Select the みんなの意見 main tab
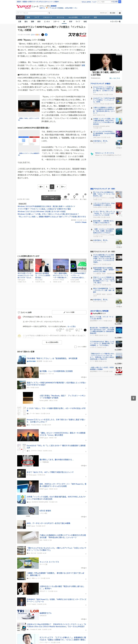 click(x=73, y=17)
